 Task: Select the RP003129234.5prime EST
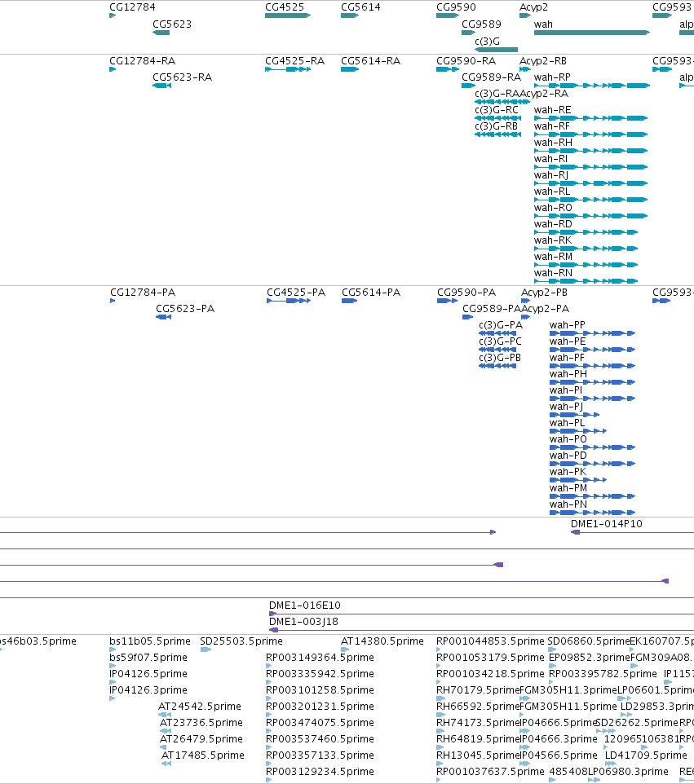[268, 779]
